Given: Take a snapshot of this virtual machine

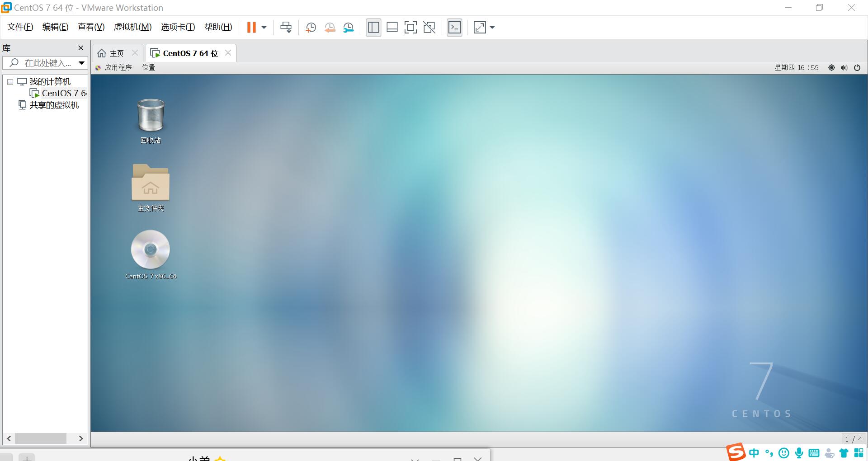Looking at the screenshot, I should (311, 28).
